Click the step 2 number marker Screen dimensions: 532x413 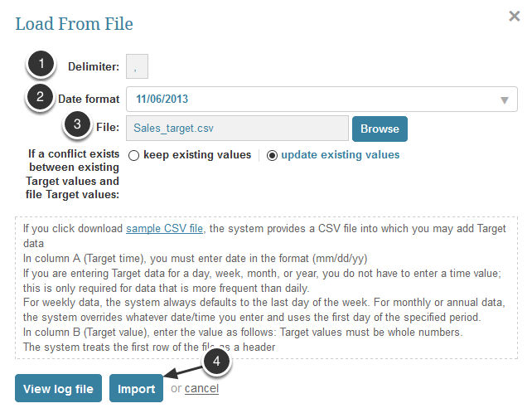[41, 98]
